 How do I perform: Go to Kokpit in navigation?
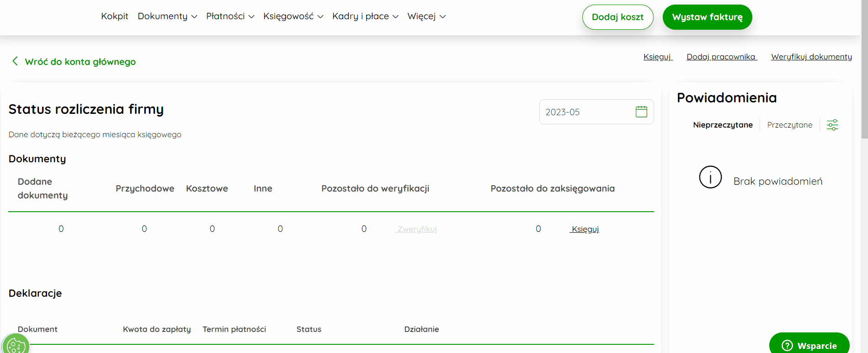pos(115,16)
